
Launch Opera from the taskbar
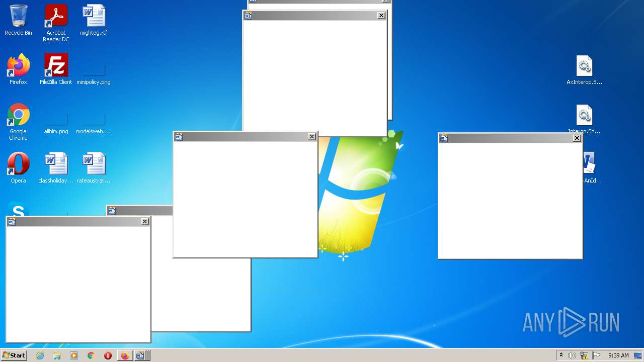[x=108, y=355]
